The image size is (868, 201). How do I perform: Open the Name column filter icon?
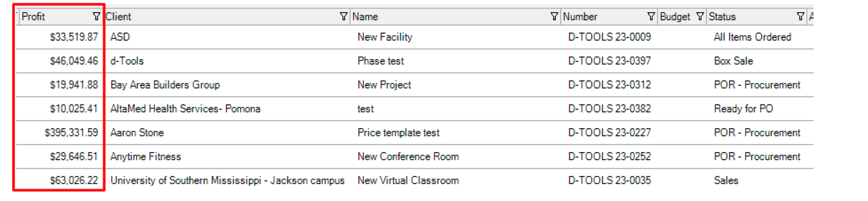coord(554,16)
